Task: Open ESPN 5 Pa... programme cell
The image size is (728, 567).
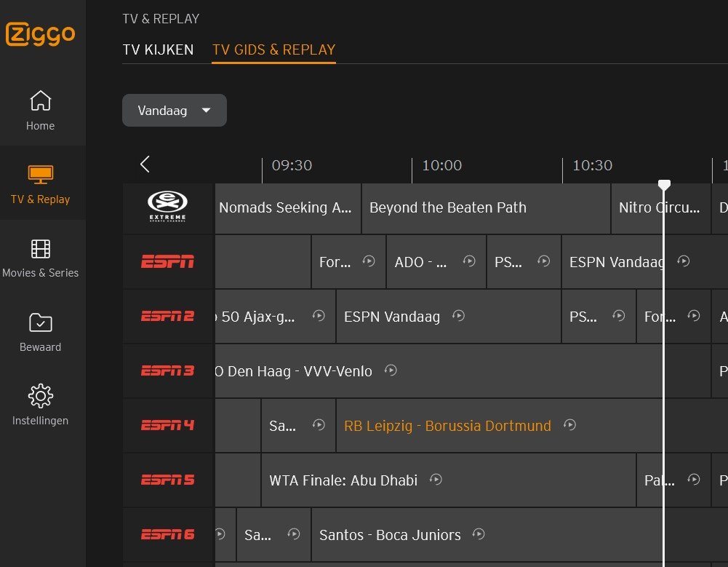Action: [673, 480]
